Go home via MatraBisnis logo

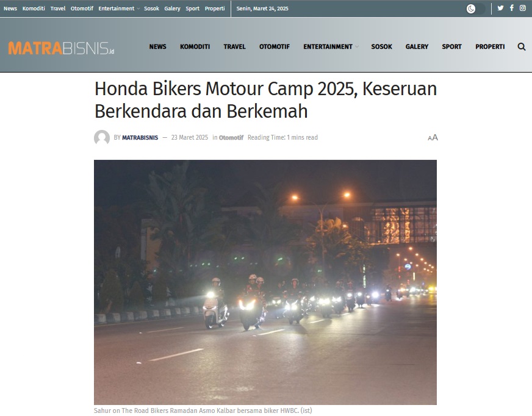[61, 48]
